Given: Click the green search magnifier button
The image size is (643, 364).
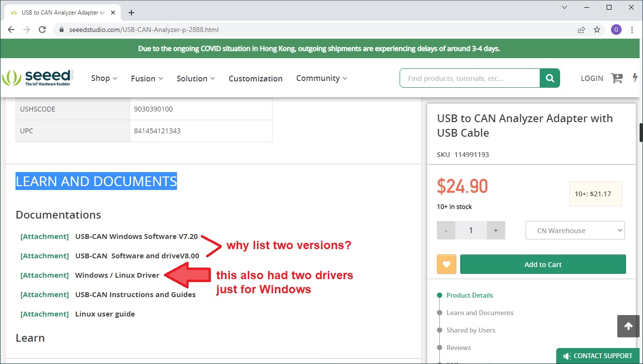Looking at the screenshot, I should click(x=550, y=78).
